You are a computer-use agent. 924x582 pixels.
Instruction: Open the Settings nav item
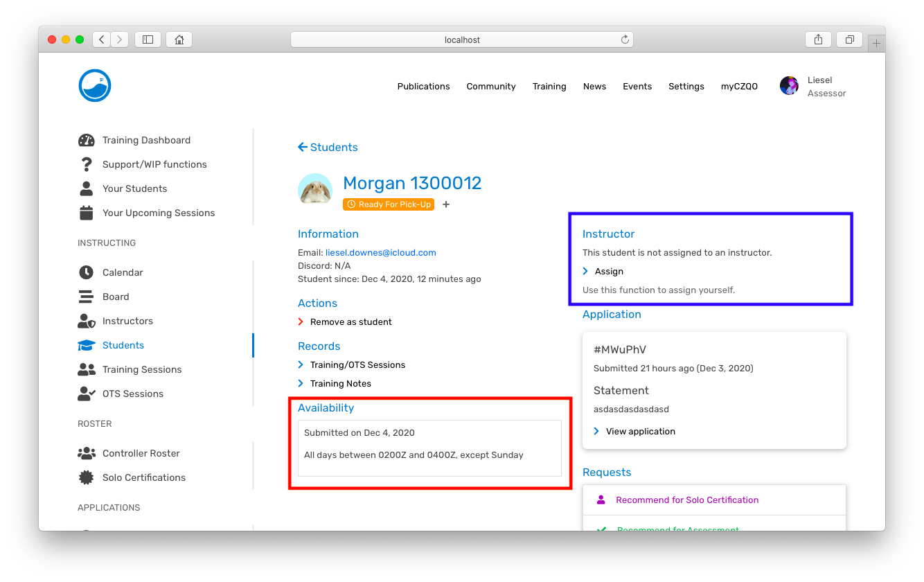686,87
